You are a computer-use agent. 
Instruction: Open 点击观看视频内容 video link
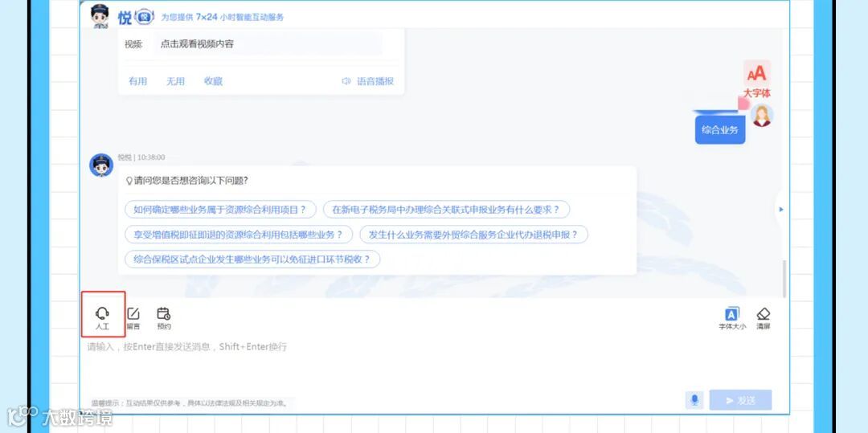pos(197,44)
